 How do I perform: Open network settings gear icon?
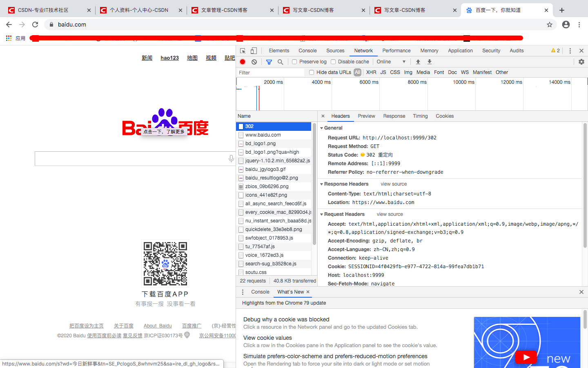pyautogui.click(x=581, y=62)
